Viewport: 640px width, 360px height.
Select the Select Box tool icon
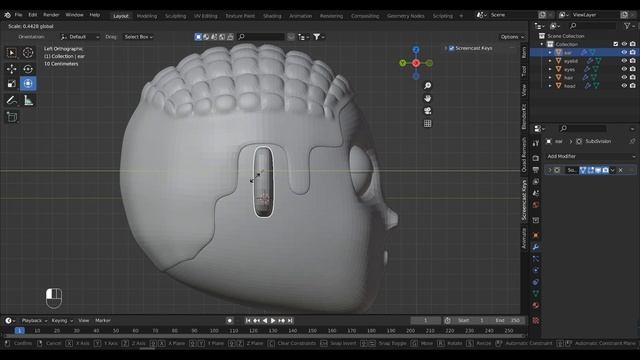pos(12,53)
